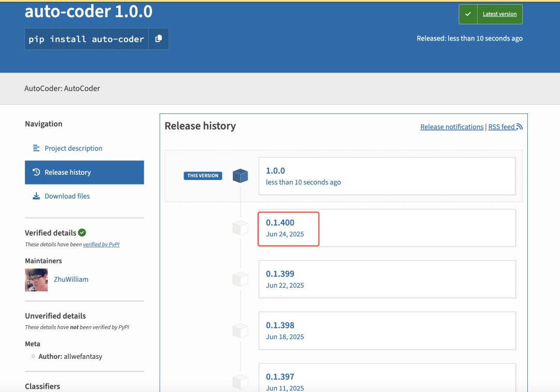The height and width of the screenshot is (392, 560).
Task: Click the cube icon beside version 0.1.399
Action: pos(241,279)
